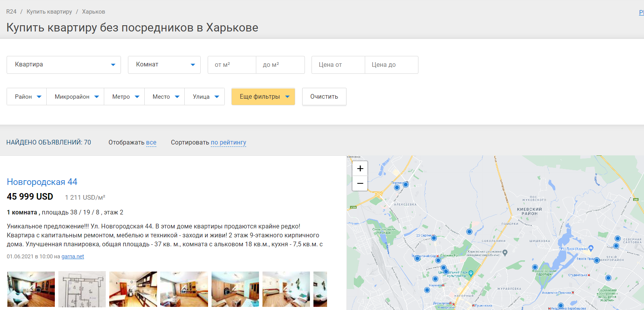Image resolution: width=644 pixels, height=310 pixels.
Task: Select the lower marker beside Северная Салтовка
Action: coord(616,246)
